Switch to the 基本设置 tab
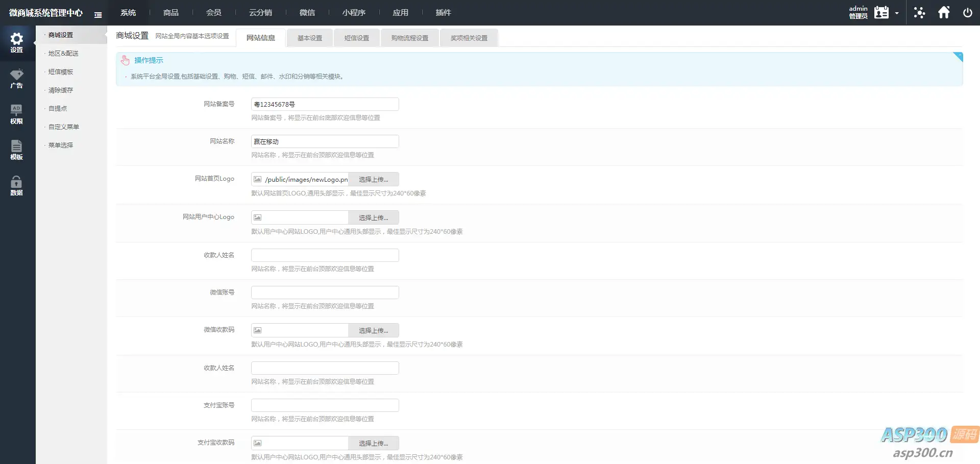Image resolution: width=980 pixels, height=464 pixels. point(310,38)
